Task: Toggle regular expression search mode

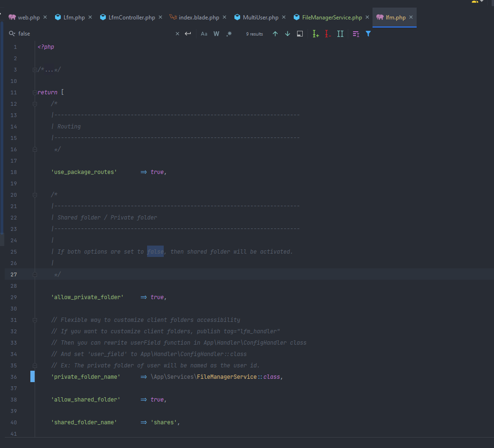Action: [x=229, y=34]
